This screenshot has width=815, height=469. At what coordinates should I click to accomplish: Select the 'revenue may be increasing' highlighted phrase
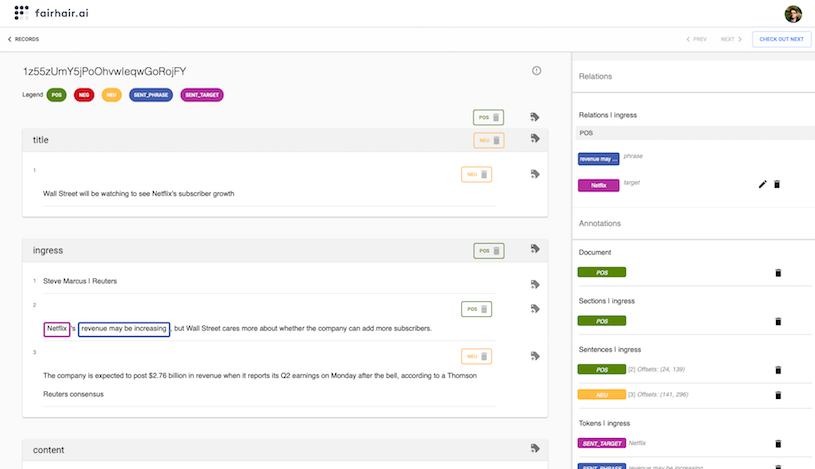click(124, 329)
